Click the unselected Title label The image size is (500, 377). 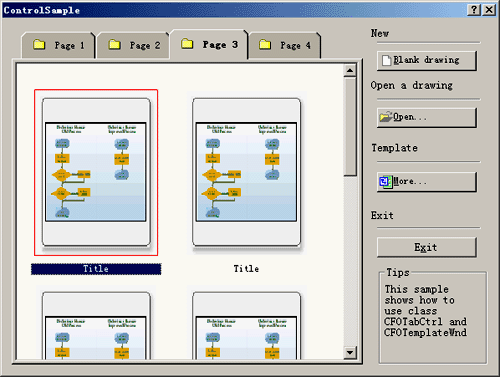click(246, 269)
